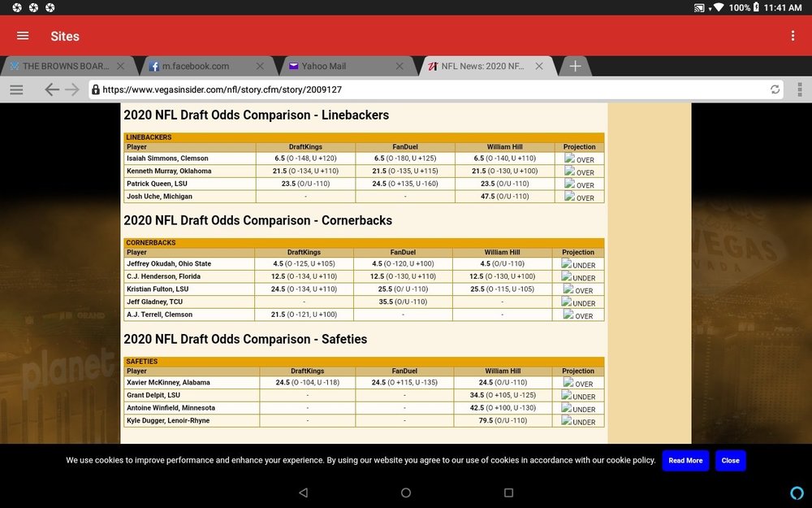Click the projection image for Isaiah Simmons
Screen dimensions: 812x508
570,158
